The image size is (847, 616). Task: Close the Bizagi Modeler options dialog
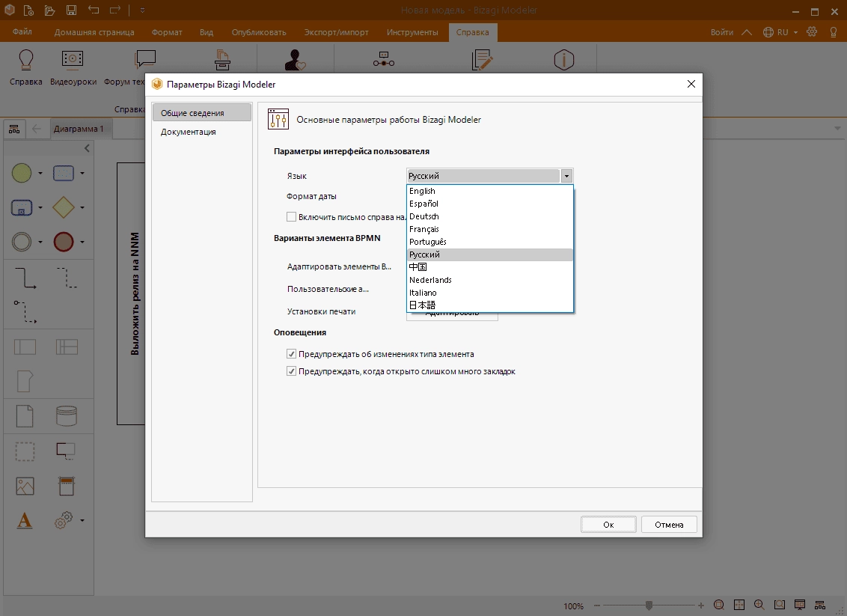691,84
